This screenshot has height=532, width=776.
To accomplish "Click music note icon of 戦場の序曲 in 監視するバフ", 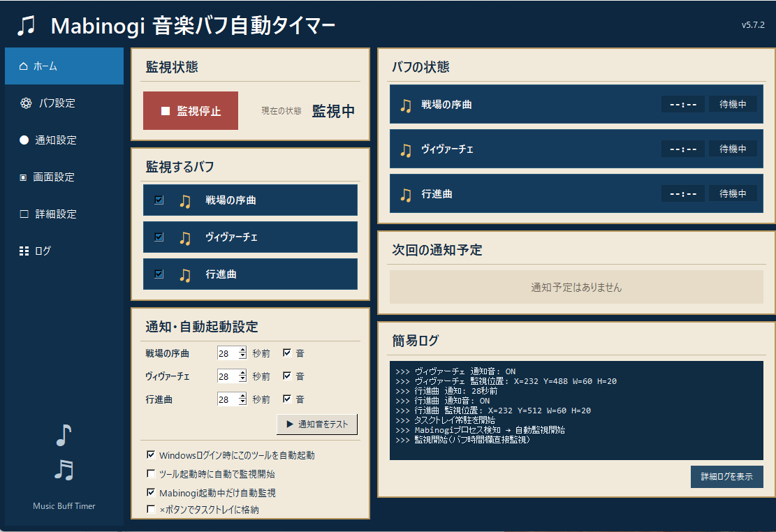I will click(185, 200).
